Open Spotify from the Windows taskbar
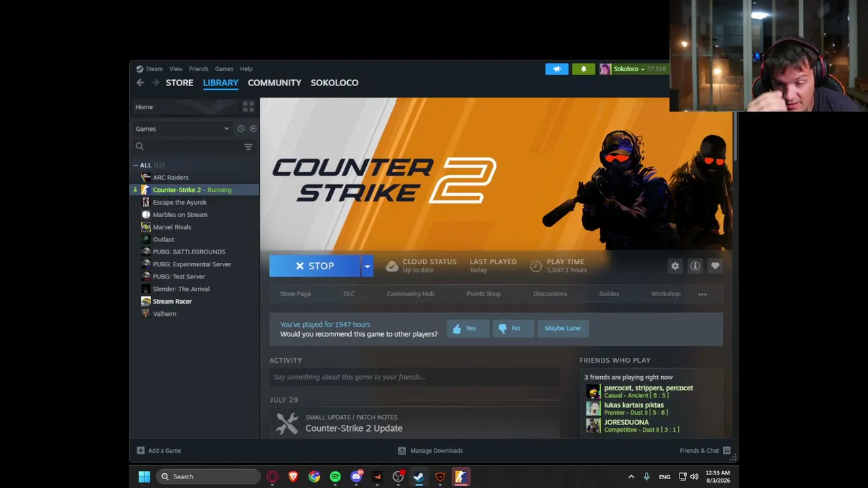The height and width of the screenshot is (488, 868). click(x=335, y=476)
